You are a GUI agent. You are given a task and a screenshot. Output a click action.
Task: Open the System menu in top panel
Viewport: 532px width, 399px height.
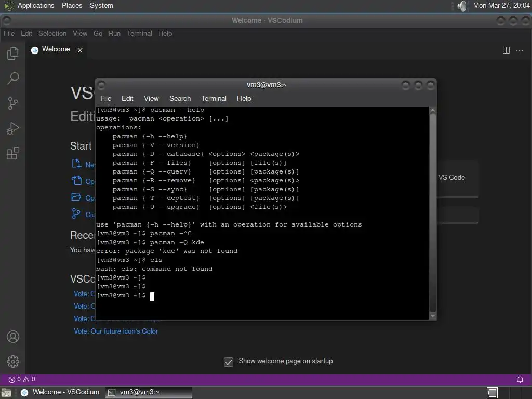tap(101, 6)
